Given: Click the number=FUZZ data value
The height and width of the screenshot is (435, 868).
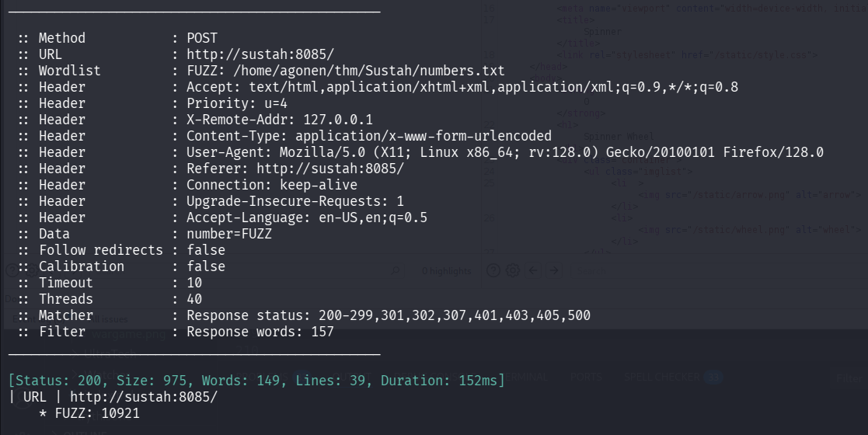Looking at the screenshot, I should (229, 234).
